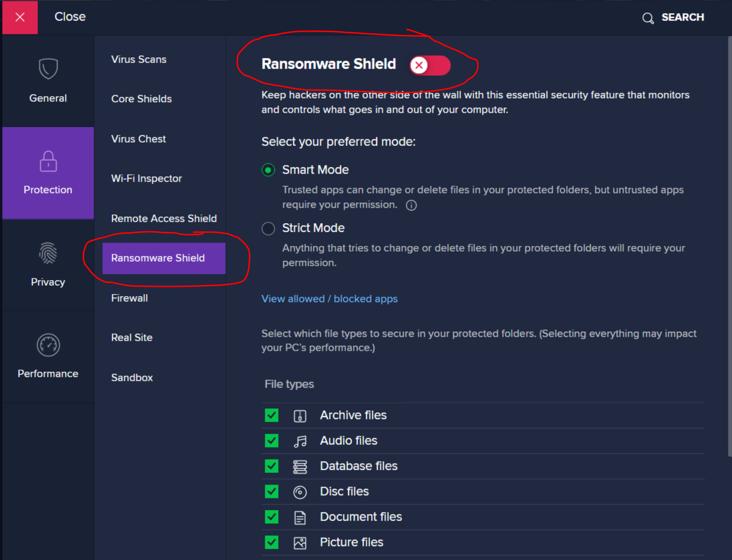
Task: Open the Performance tab
Action: (48, 356)
